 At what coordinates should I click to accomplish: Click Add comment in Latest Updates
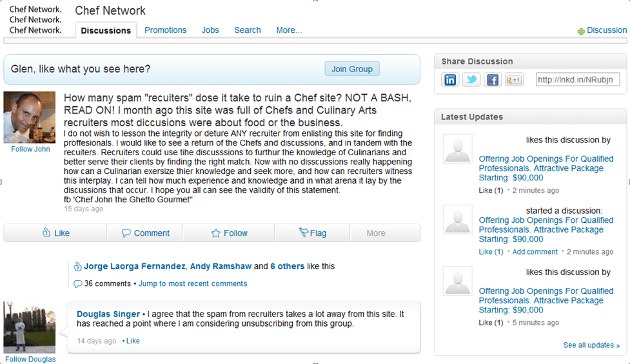[x=535, y=252]
